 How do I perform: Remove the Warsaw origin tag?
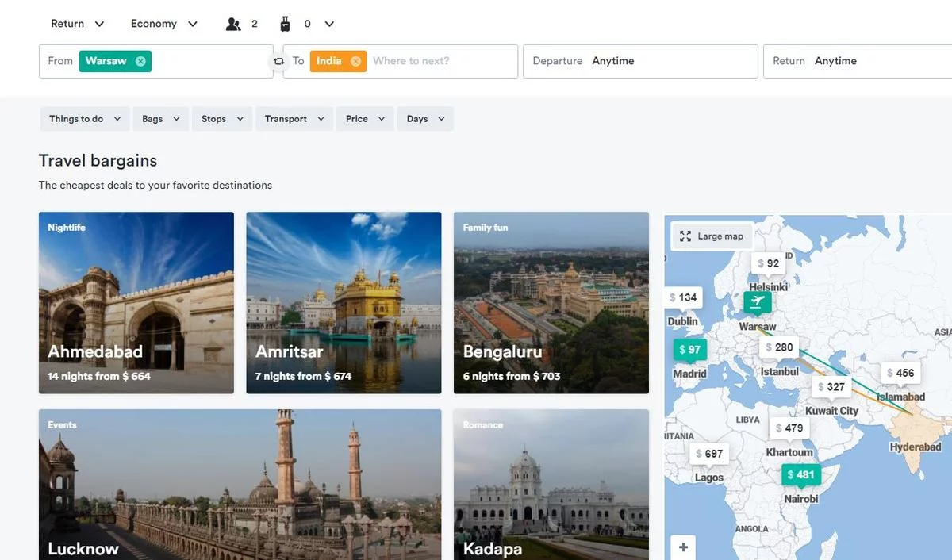click(x=140, y=61)
